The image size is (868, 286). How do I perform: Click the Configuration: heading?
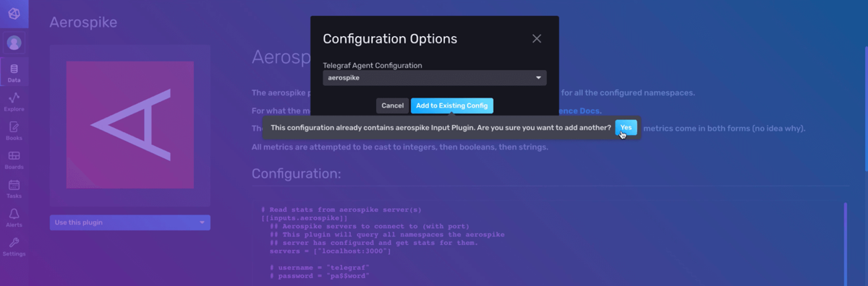click(296, 173)
